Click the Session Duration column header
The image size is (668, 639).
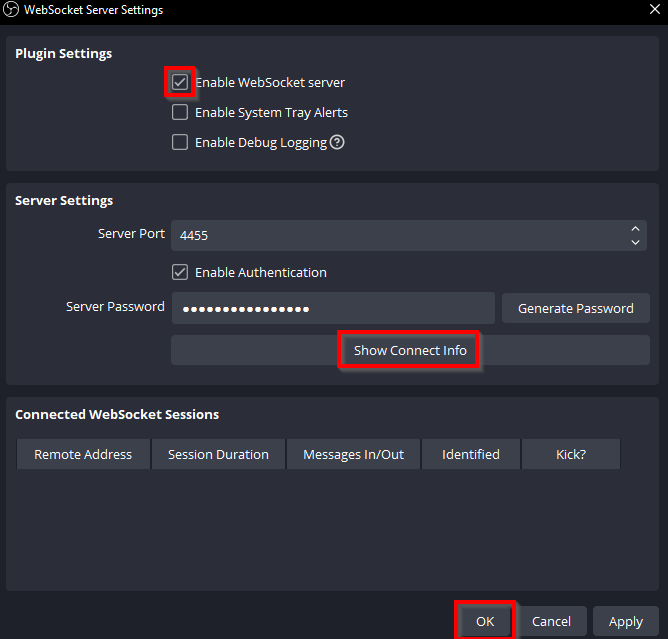[x=218, y=454]
